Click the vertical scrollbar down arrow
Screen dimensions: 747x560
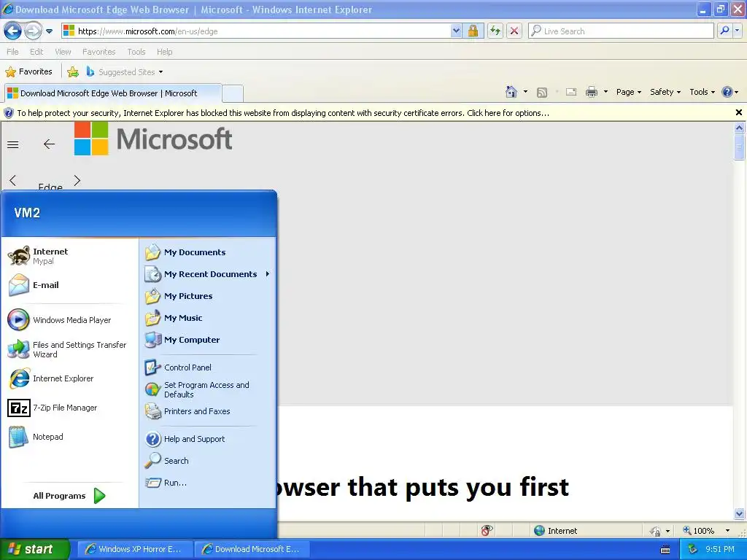(x=739, y=514)
